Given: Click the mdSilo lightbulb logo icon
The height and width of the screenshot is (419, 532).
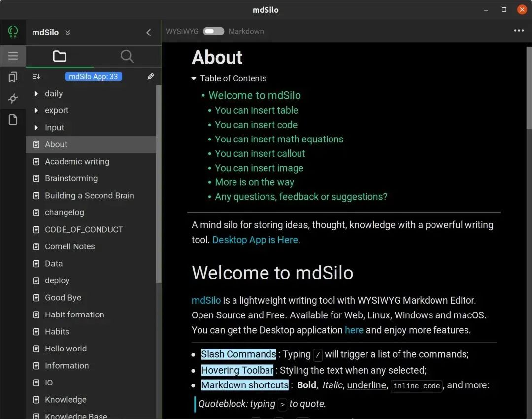Looking at the screenshot, I should 13,33.
